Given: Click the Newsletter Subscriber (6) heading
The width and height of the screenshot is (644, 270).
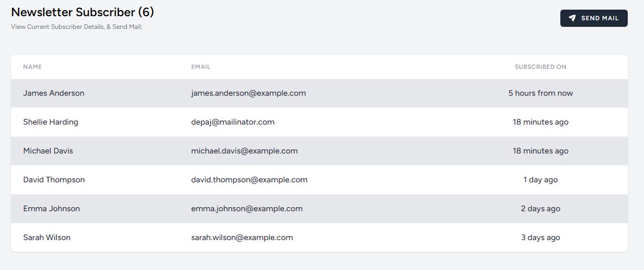Looking at the screenshot, I should coord(83,12).
